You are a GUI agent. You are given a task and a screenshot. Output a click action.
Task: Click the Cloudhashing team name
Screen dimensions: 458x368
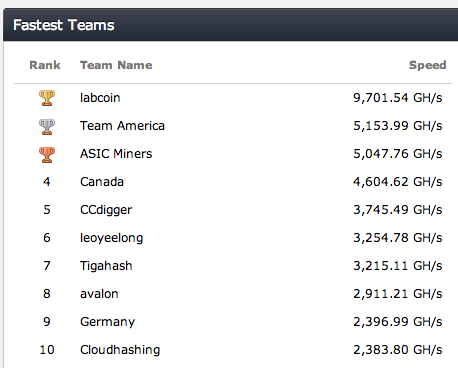[120, 350]
